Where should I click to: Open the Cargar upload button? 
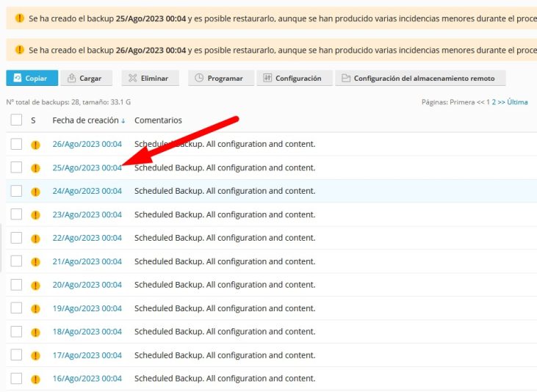(86, 79)
